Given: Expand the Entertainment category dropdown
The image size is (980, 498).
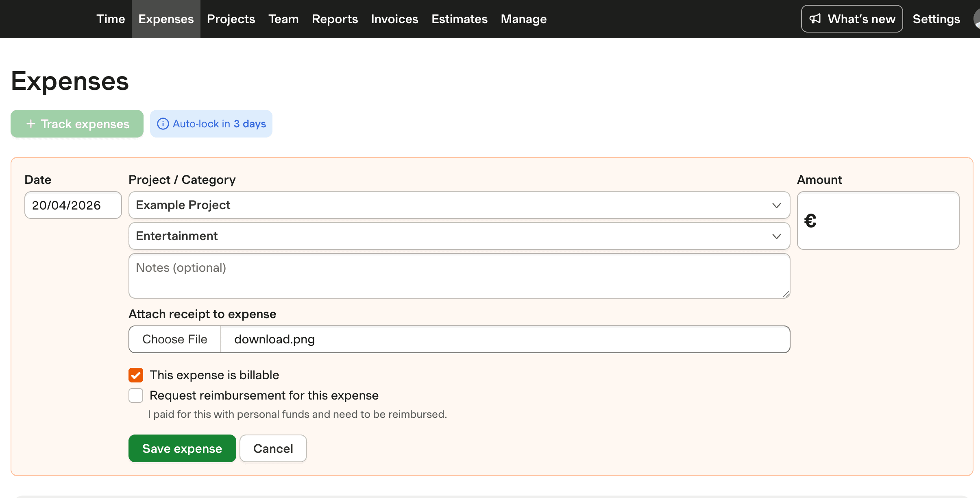Looking at the screenshot, I should click(447, 236).
